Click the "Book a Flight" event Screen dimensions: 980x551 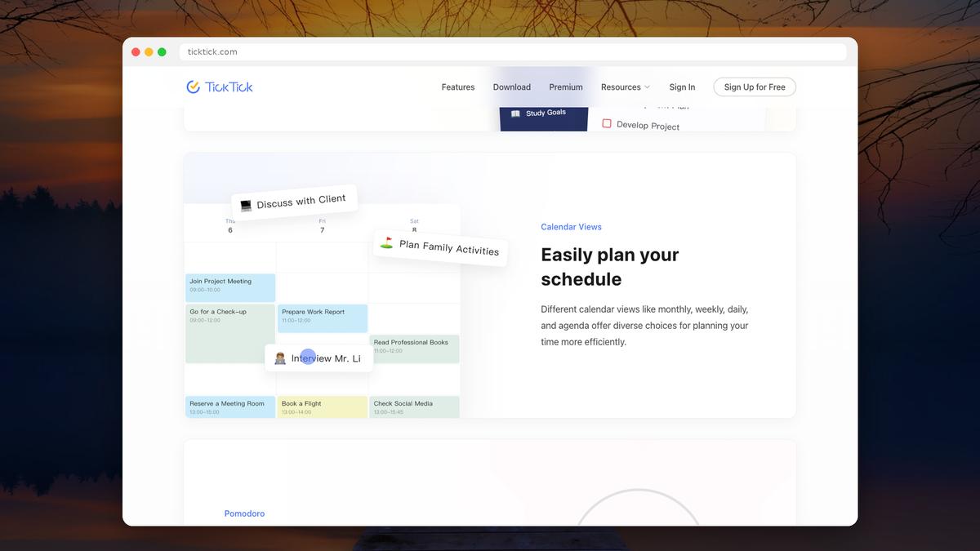(322, 407)
